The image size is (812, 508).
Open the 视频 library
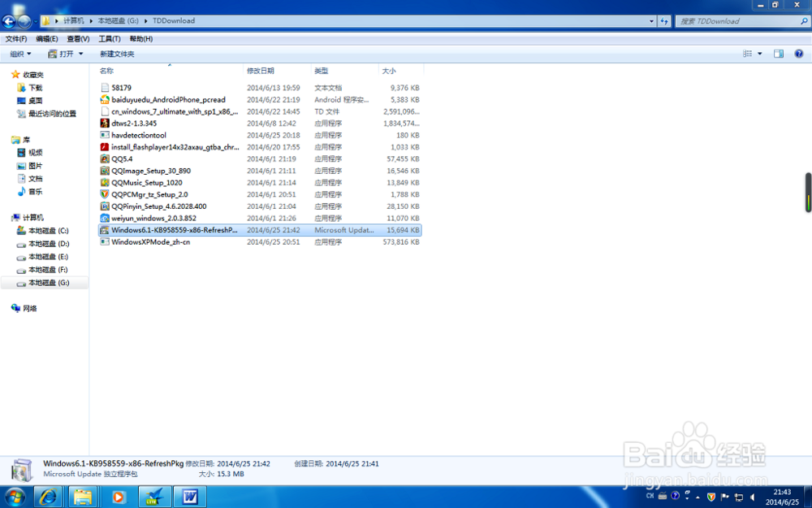point(30,153)
